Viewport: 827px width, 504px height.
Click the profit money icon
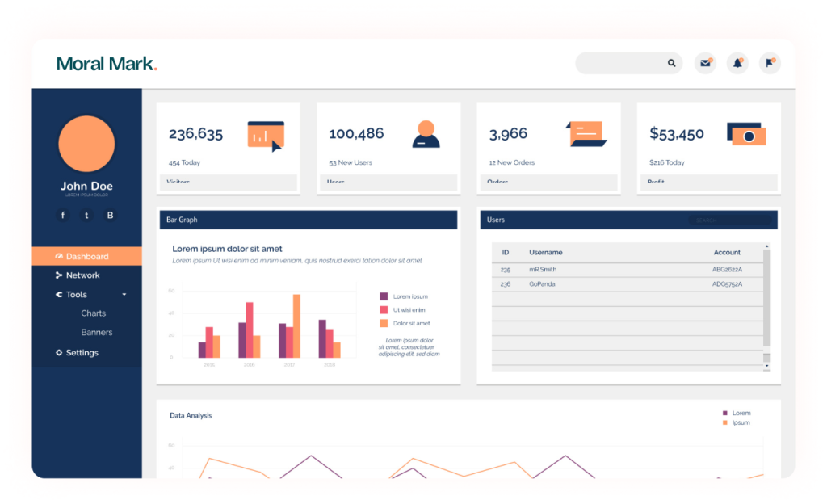(745, 134)
